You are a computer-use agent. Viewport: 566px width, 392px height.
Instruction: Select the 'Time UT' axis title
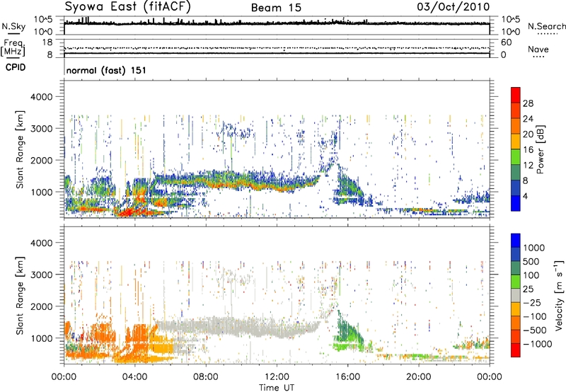(277, 387)
